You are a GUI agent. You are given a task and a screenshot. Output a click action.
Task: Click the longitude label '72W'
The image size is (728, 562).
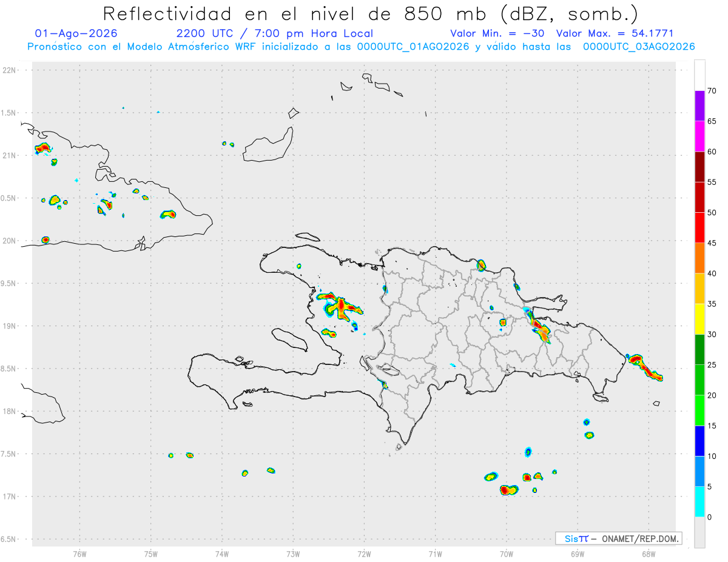click(x=364, y=554)
